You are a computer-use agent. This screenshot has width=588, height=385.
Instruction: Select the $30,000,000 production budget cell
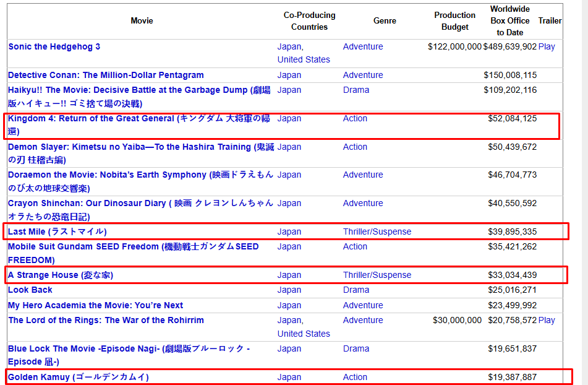point(457,321)
